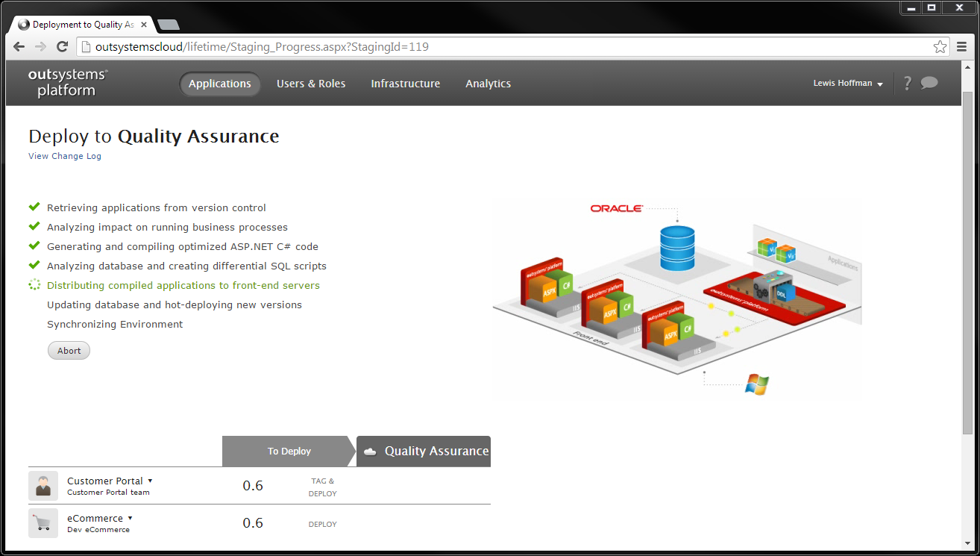Image resolution: width=980 pixels, height=556 pixels.
Task: Open the Users & Roles menu
Action: pos(311,84)
